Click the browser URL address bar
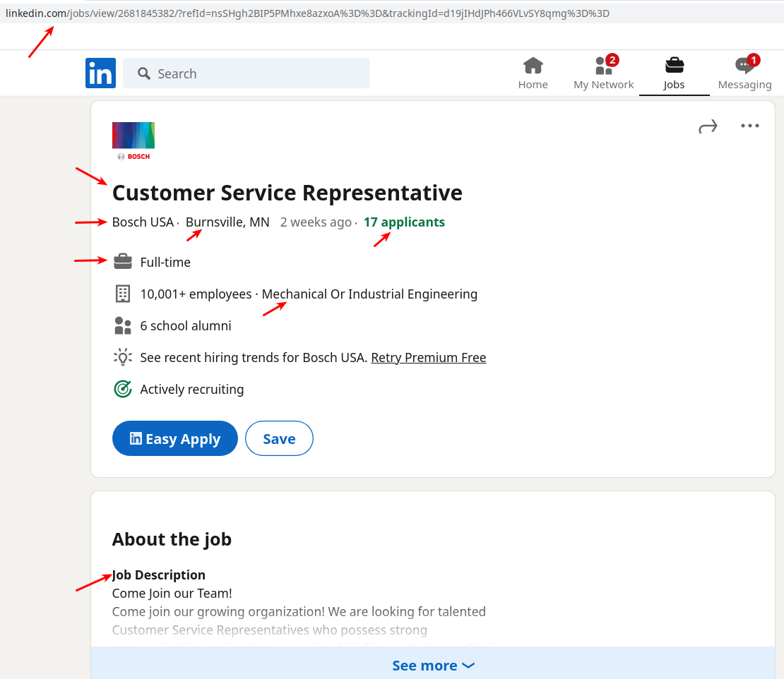The image size is (784, 679). (x=392, y=13)
